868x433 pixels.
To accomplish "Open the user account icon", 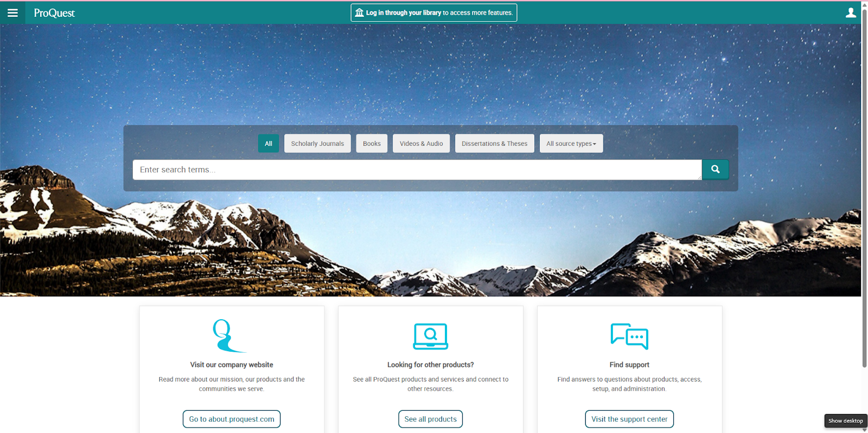I will 851,12.
